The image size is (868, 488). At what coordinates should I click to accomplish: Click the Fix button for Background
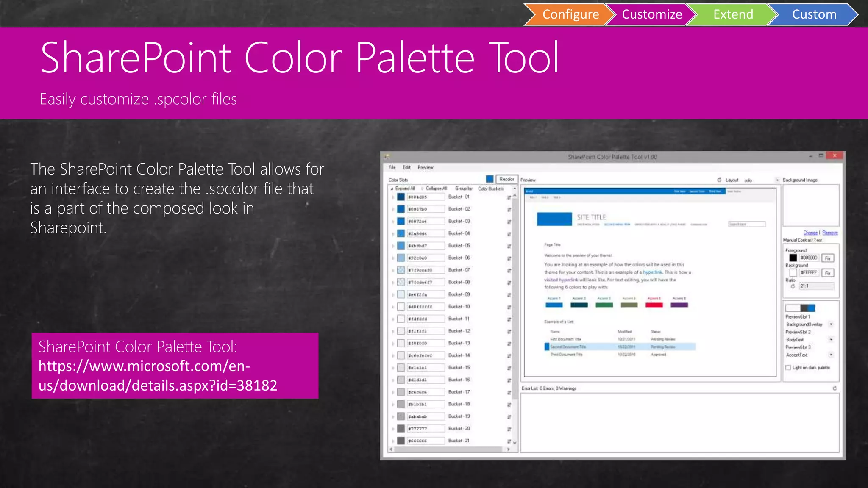click(x=828, y=273)
